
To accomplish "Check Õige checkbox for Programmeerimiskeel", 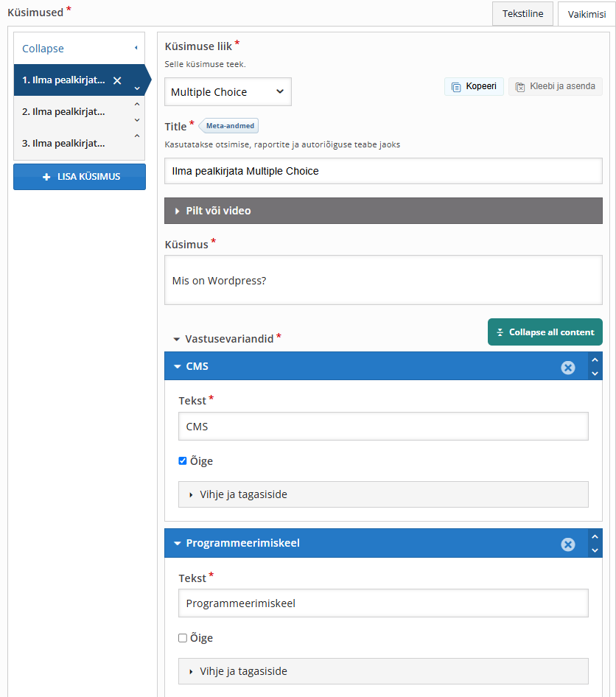I will 183,638.
